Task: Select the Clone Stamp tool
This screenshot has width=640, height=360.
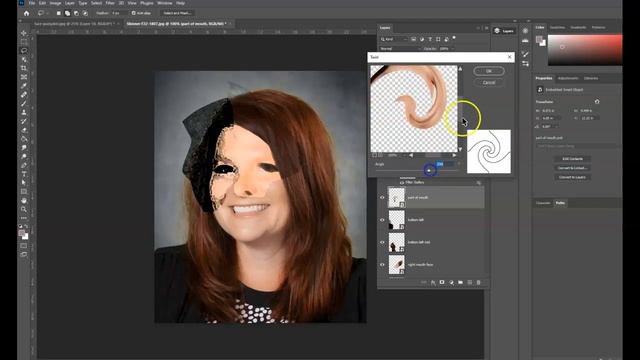Action: [24, 112]
